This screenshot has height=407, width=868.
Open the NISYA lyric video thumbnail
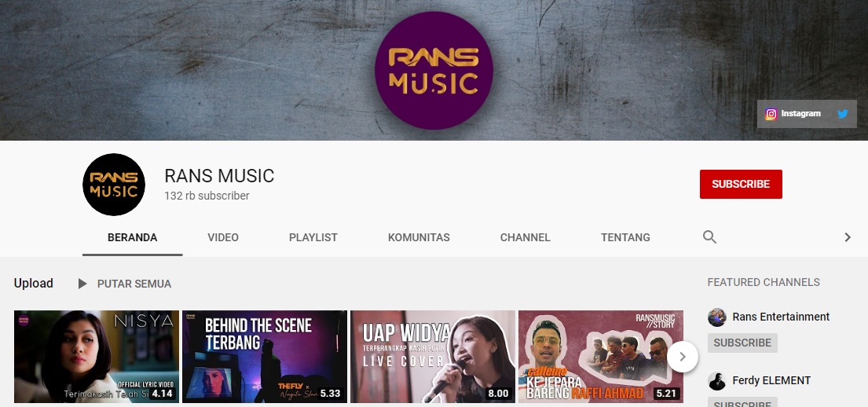97,357
